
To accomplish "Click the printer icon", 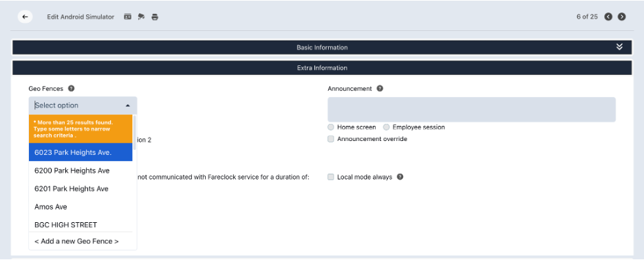I will (155, 17).
